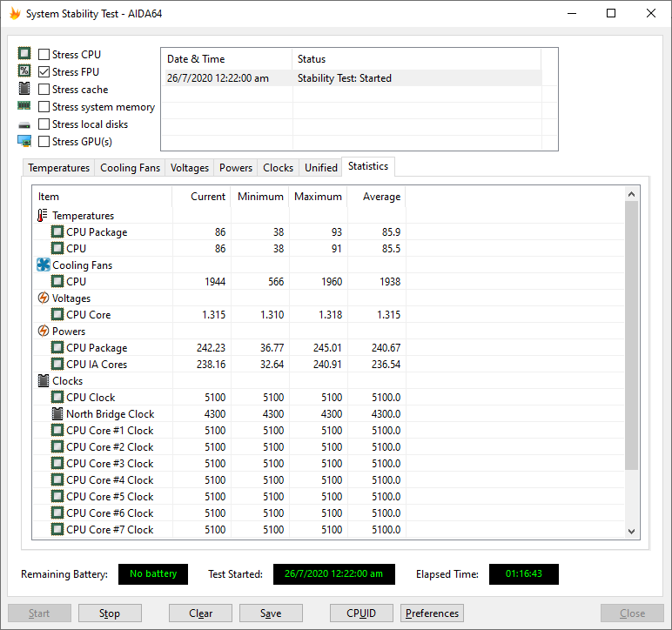Switch to the Temperatures tab
Screen dimensions: 672x630
click(x=58, y=168)
